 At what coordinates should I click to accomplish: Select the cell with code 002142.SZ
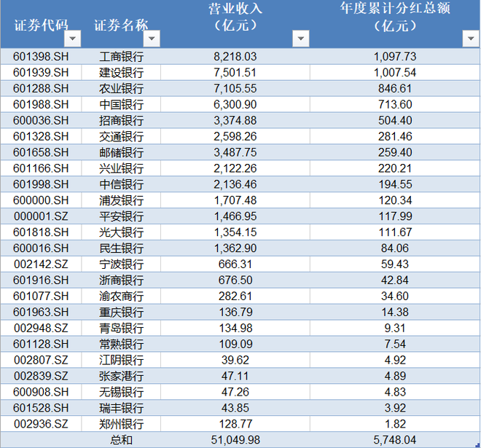tap(42, 264)
